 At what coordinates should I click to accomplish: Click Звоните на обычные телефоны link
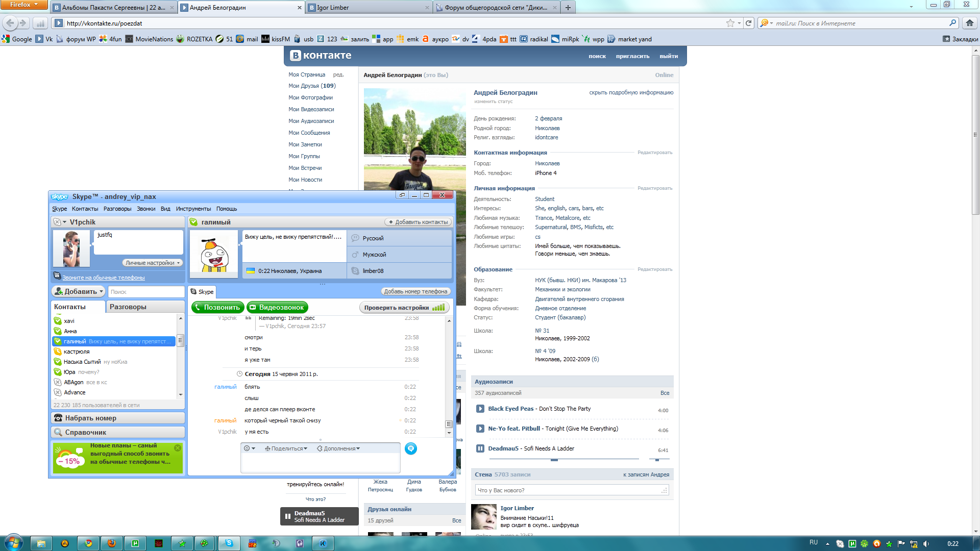[x=104, y=278]
